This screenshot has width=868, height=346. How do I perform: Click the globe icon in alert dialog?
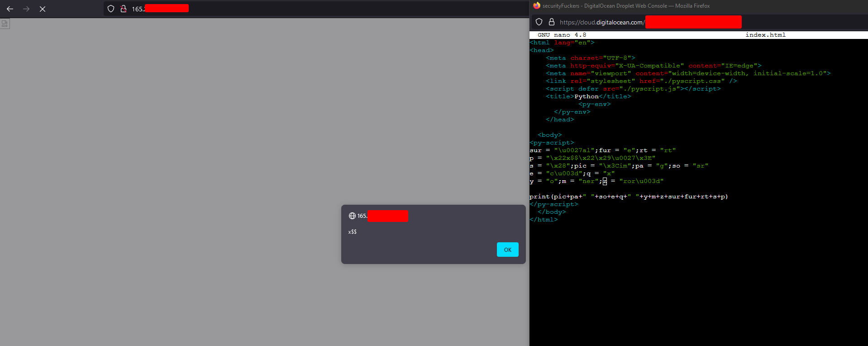[x=352, y=216]
